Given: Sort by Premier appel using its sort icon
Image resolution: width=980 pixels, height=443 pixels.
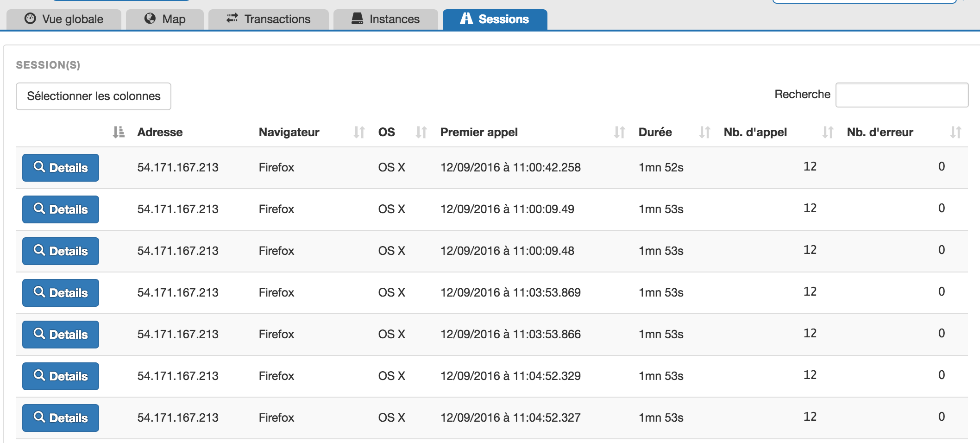Looking at the screenshot, I should point(619,133).
